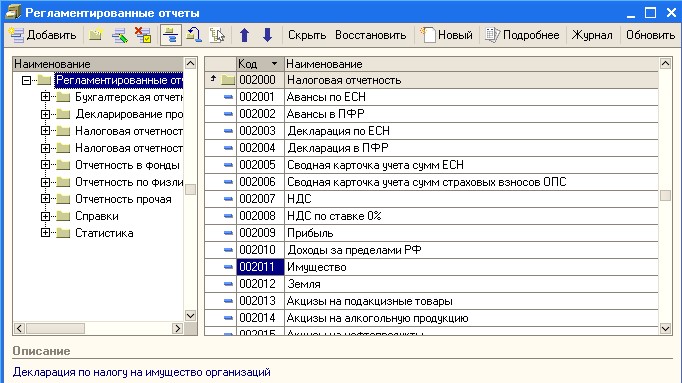Toggle the hierarchical view toolbar icon
The width and height of the screenshot is (682, 383).
click(170, 35)
